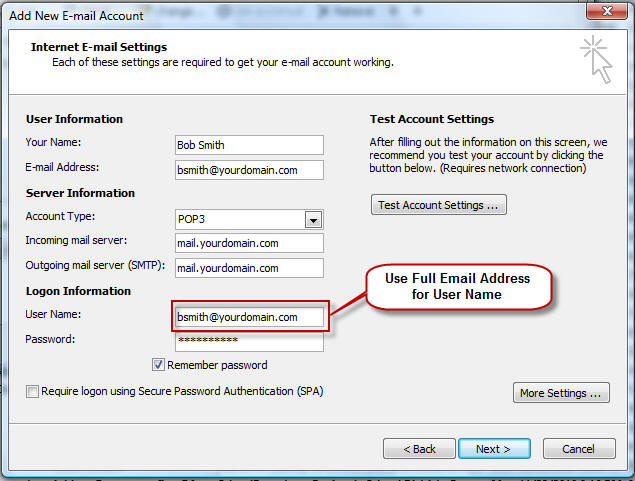Image resolution: width=635 pixels, height=481 pixels.
Task: Select the Outgoing mail server (SMTP) field
Action: click(x=249, y=268)
